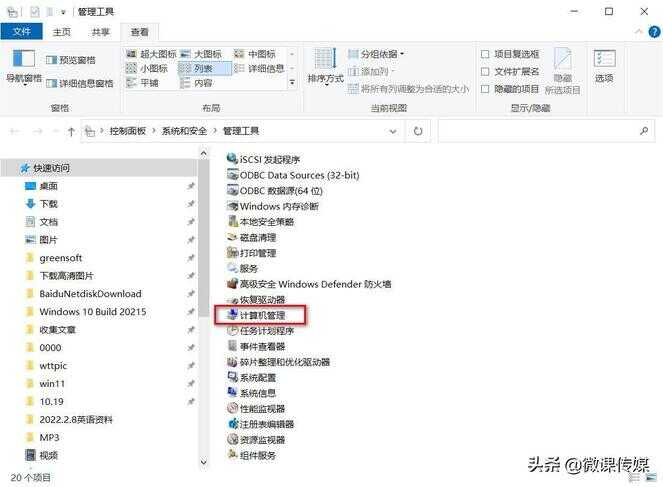
Task: Choose 列表 layout
Action: (205, 68)
